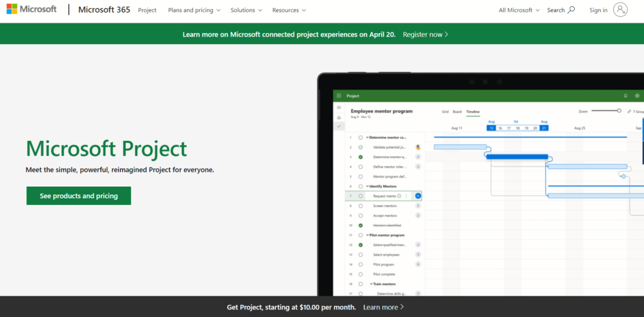Open the app launcher grid in Project
This screenshot has height=317, width=644.
click(339, 96)
